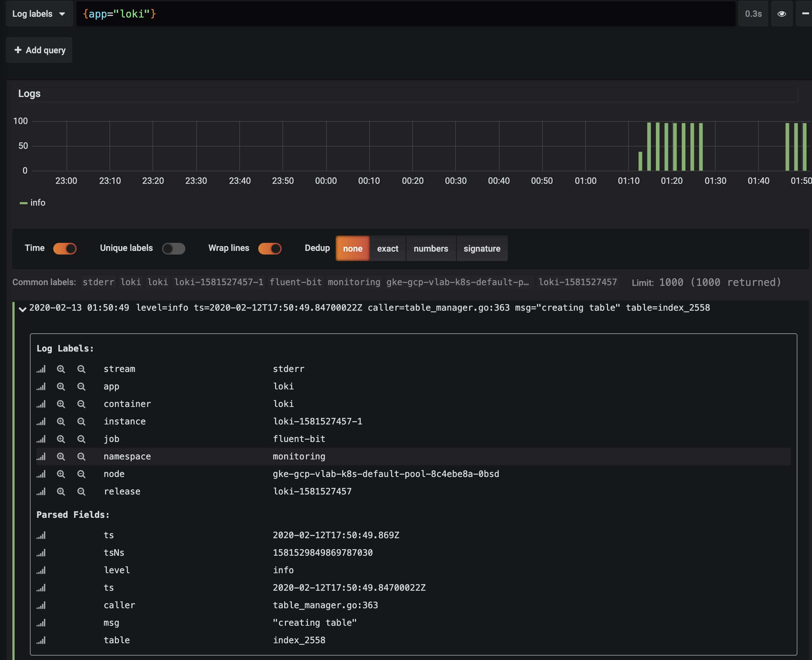The height and width of the screenshot is (660, 812).
Task: Filter out the instance label value
Action: [81, 422]
